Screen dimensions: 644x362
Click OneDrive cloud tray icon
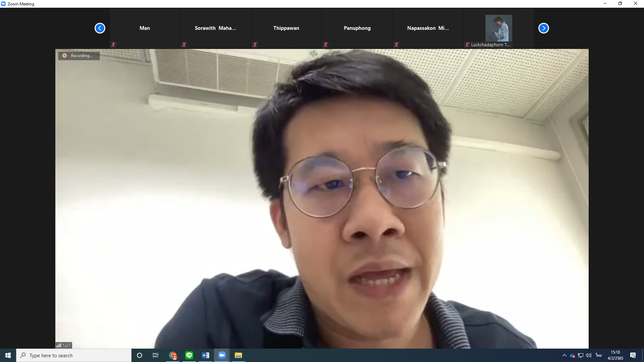(x=572, y=355)
